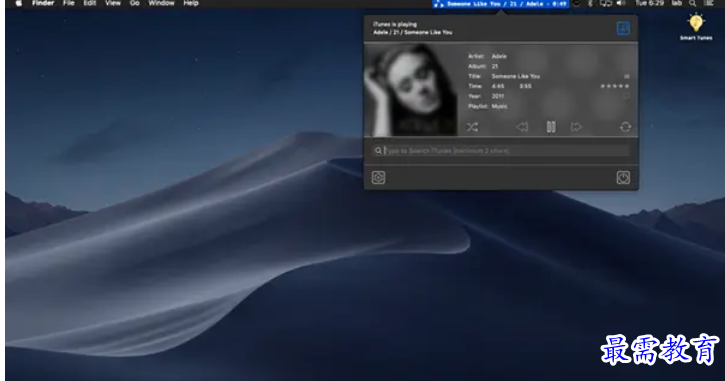Click the magnifier icon in the search field
This screenshot has height=381, width=725.
tap(378, 151)
